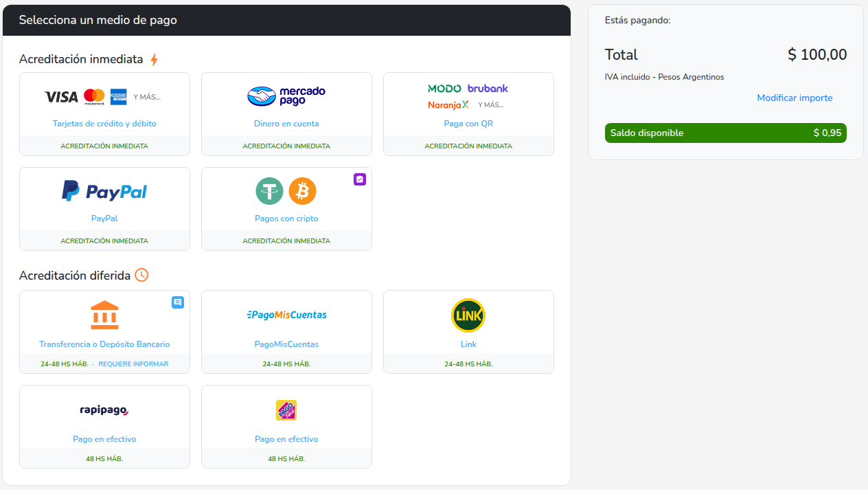Click Acreditación inmediata section heading
868x490 pixels.
[81, 59]
